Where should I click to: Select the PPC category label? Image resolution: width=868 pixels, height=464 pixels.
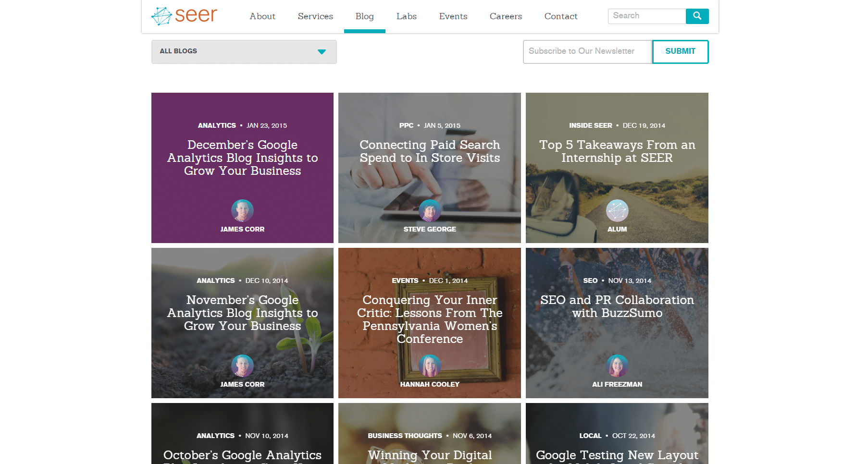406,125
